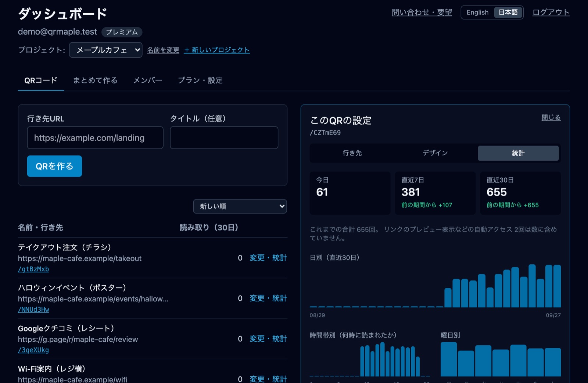
Task: Focus the タイトル(任意) input field
Action: tap(224, 138)
